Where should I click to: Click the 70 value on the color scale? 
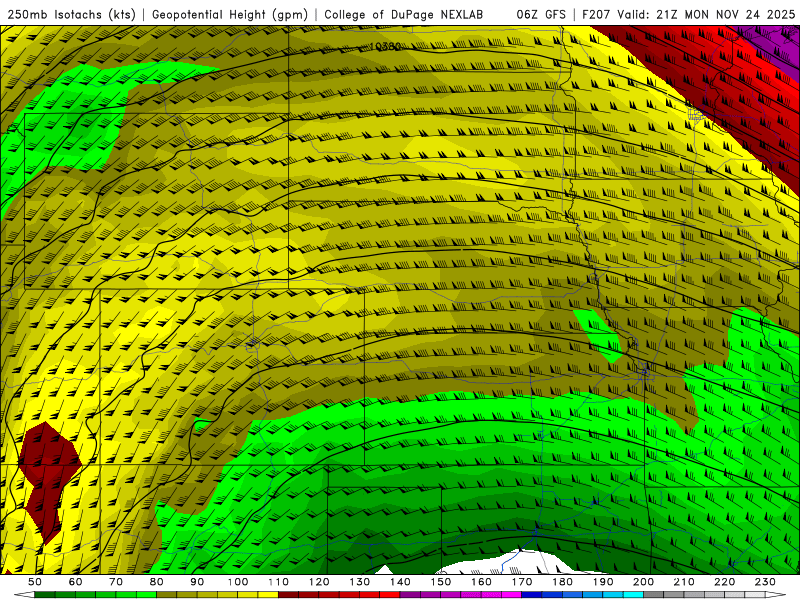pos(116,582)
